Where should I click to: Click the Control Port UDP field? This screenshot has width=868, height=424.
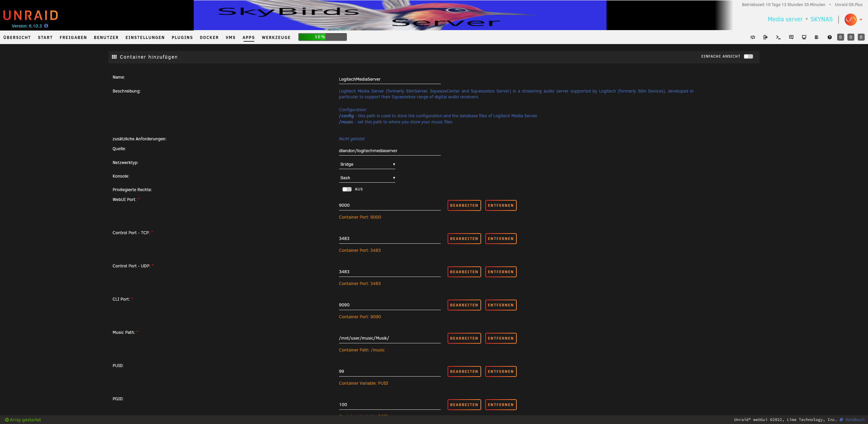tap(390, 272)
